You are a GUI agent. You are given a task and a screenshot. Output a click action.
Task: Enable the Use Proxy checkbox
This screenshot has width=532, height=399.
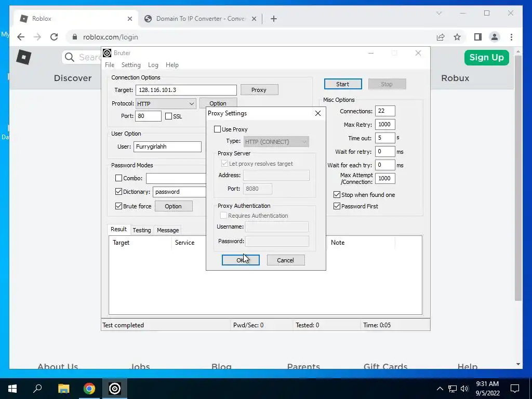pos(218,129)
